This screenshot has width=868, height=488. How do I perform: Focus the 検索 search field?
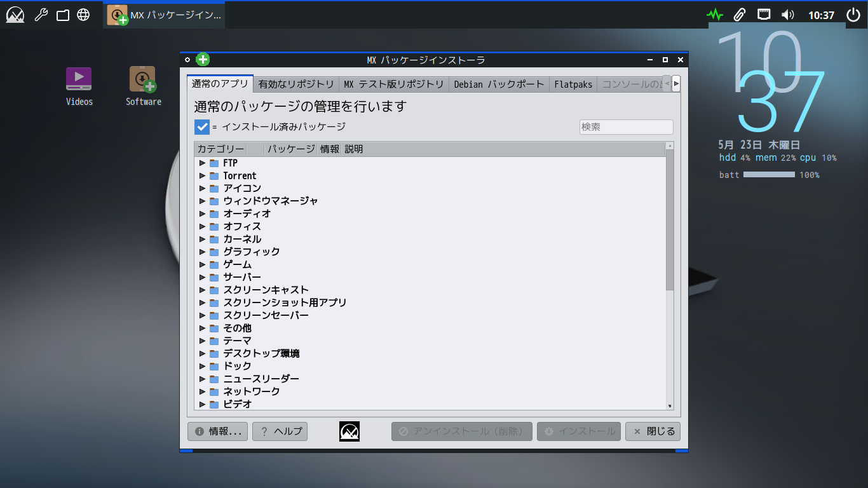(626, 127)
